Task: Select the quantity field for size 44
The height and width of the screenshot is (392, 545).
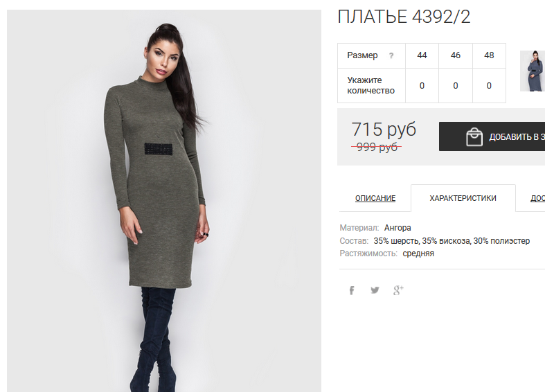Action: coord(422,85)
